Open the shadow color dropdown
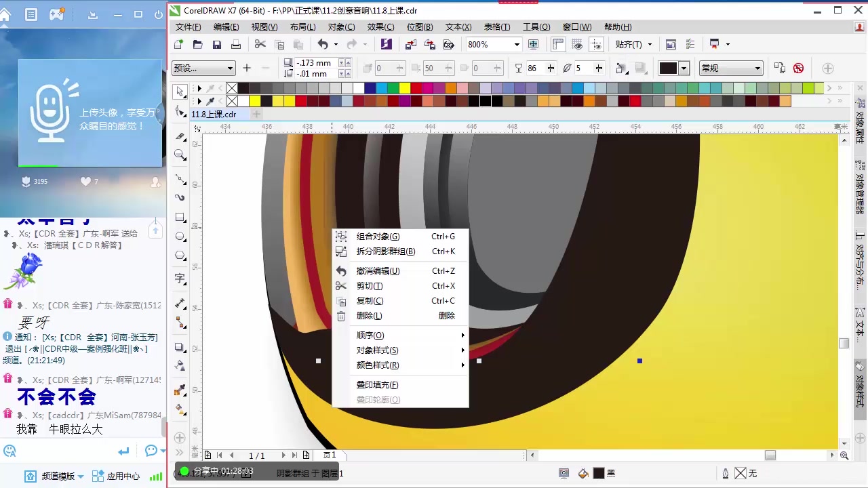 coord(684,68)
